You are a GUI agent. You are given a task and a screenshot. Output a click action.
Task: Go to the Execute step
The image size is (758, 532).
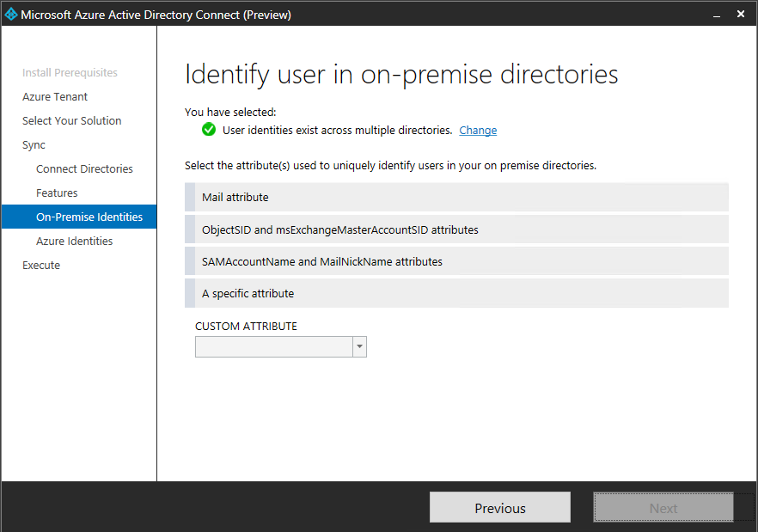pos(41,266)
